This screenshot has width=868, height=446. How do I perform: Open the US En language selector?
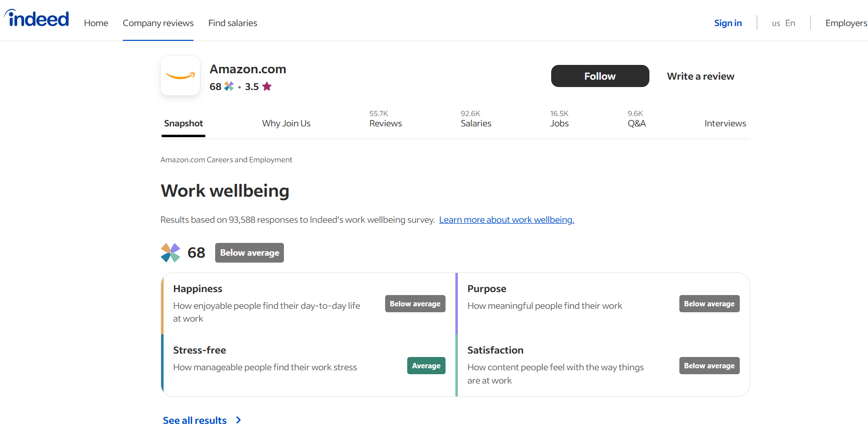(784, 23)
